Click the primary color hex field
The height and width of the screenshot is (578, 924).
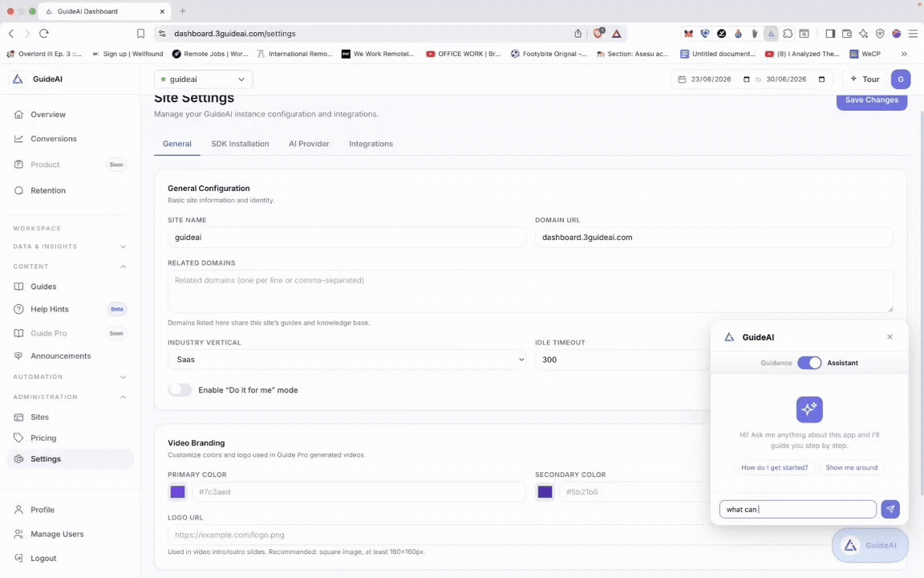point(359,492)
